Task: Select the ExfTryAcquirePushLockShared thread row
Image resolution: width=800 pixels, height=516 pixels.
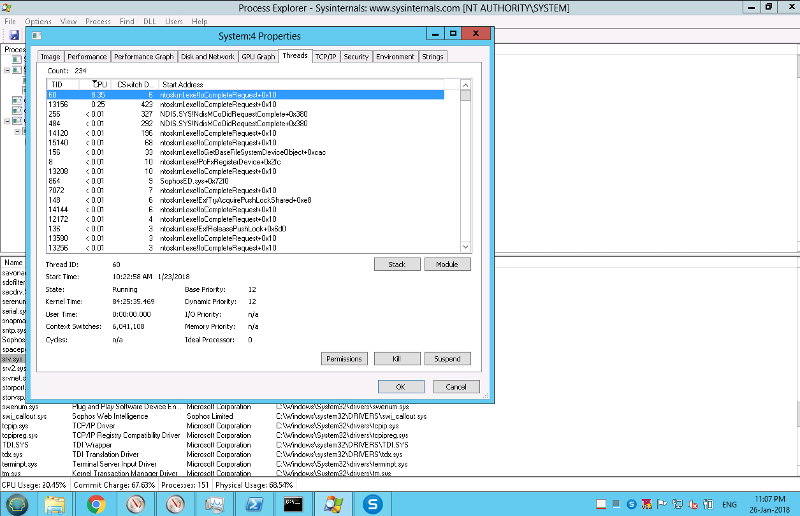Action: [x=245, y=200]
